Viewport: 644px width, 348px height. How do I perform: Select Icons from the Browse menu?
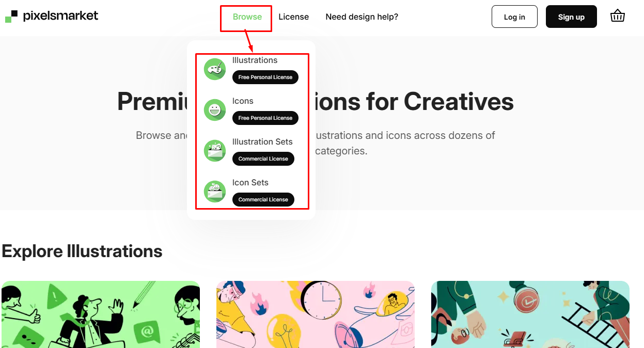[243, 101]
